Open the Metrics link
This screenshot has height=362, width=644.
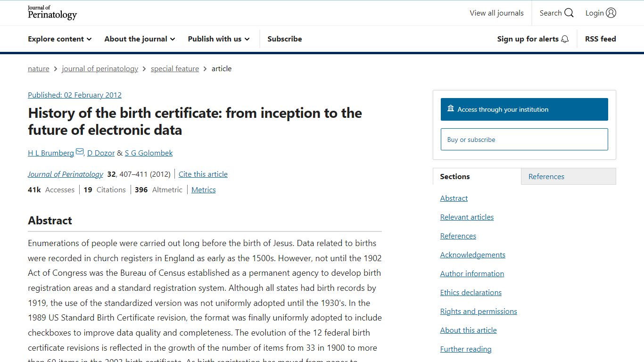[x=204, y=190]
